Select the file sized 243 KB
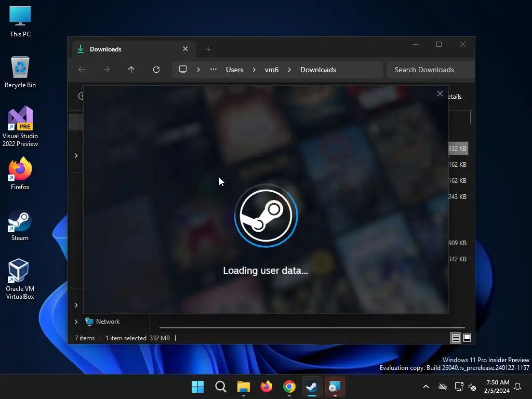This screenshot has height=399, width=532. tap(457, 197)
